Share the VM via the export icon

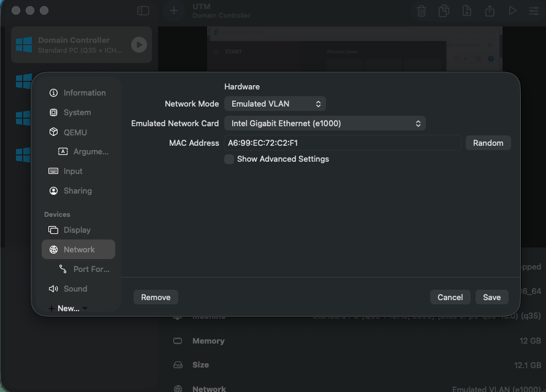point(490,10)
